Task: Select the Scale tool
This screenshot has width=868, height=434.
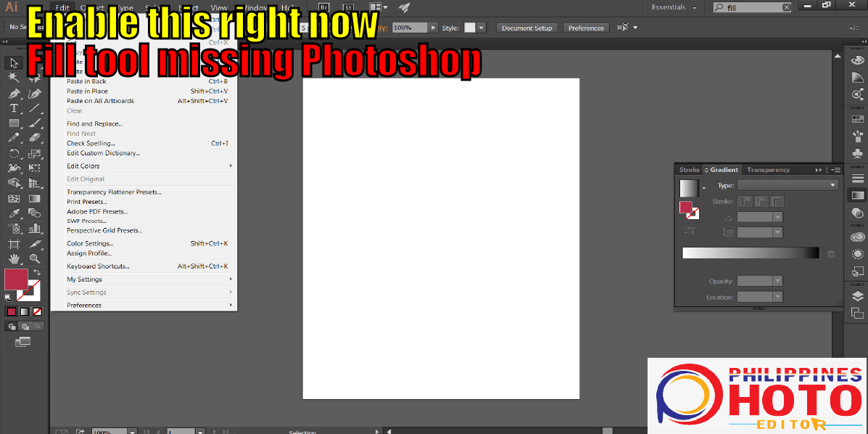Action: (x=34, y=154)
